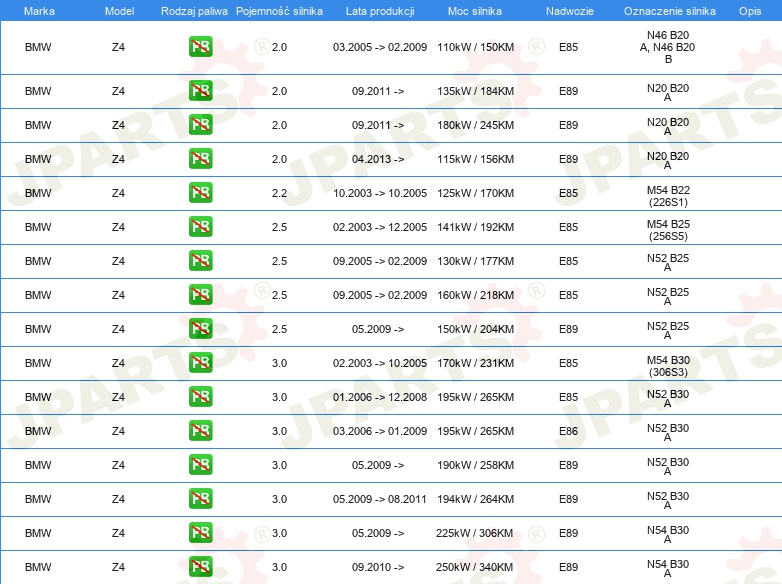Select the 110kW / 150KM power cell
The image size is (782, 584).
[x=475, y=47]
